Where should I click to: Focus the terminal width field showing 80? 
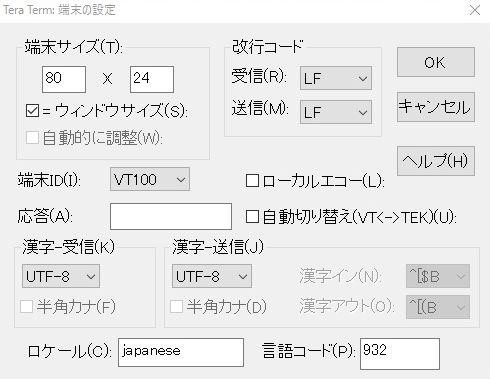pos(64,79)
